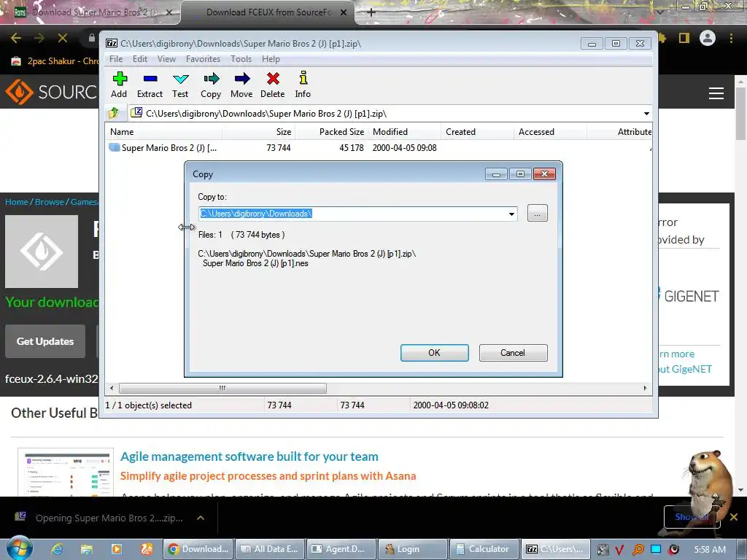Sort by the Modified column header
The width and height of the screenshot is (747, 560).
tap(404, 132)
